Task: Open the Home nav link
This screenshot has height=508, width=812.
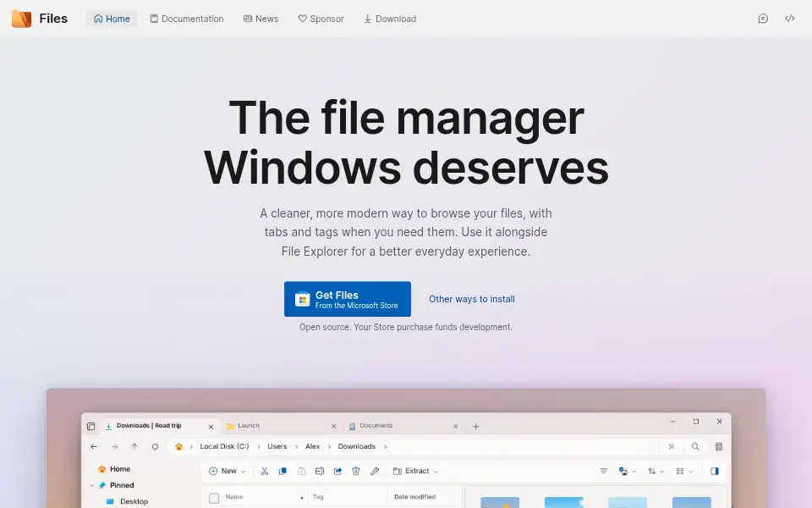Action: [x=112, y=19]
